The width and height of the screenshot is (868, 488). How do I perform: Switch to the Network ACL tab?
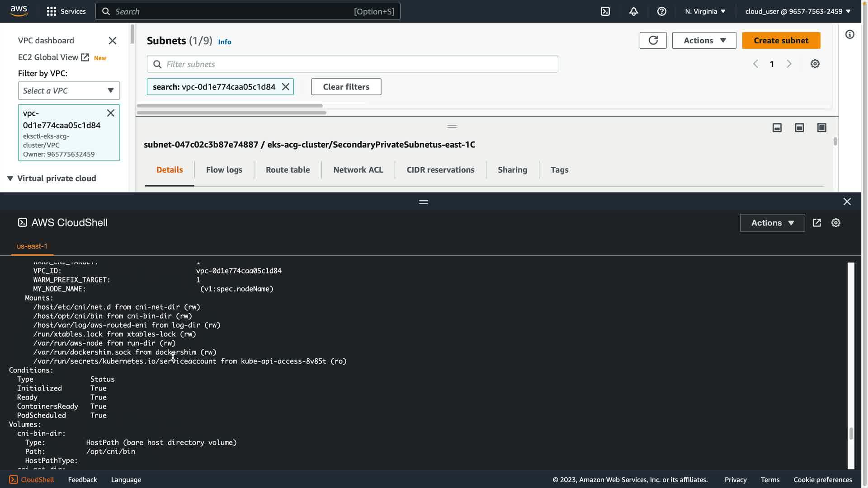click(x=358, y=170)
